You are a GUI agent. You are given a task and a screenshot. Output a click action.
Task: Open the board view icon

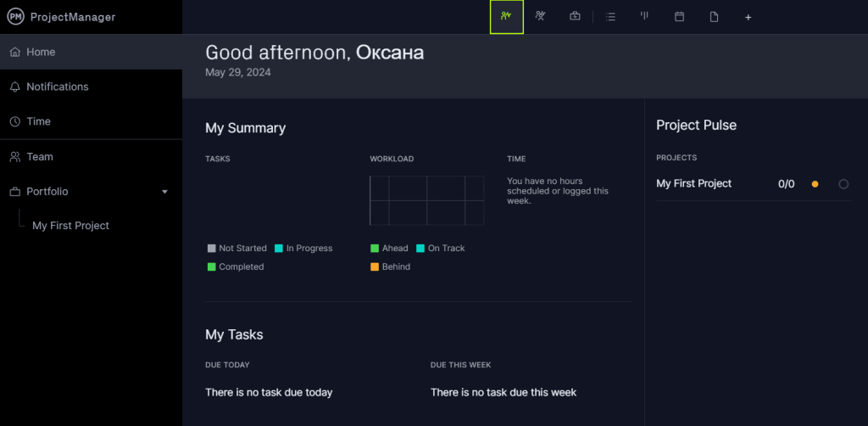(644, 17)
